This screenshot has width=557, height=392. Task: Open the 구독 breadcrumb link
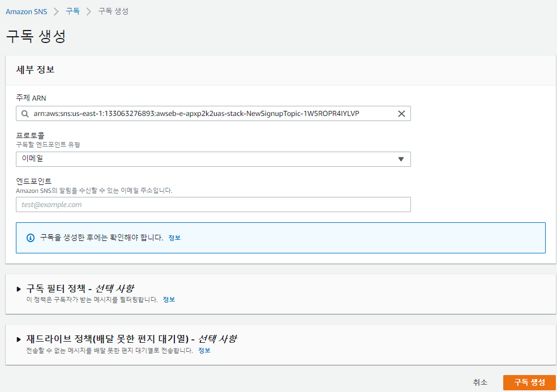[73, 11]
